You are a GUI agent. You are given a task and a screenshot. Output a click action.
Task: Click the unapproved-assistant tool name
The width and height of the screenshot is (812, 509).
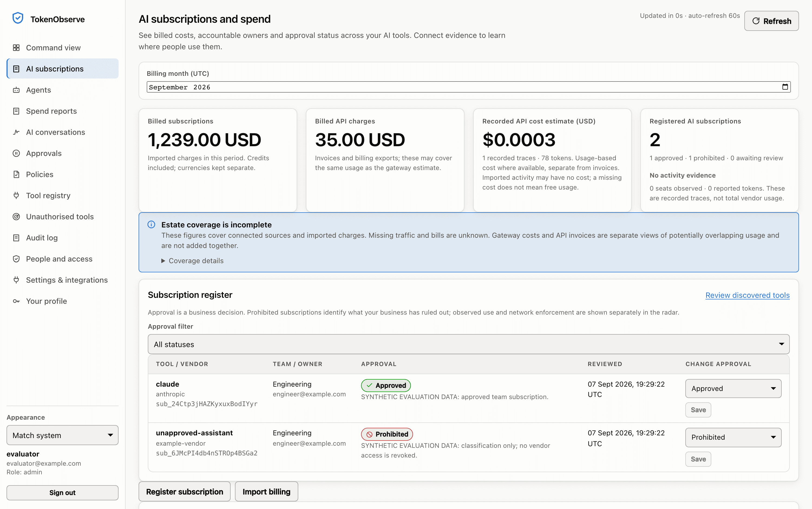click(x=194, y=433)
